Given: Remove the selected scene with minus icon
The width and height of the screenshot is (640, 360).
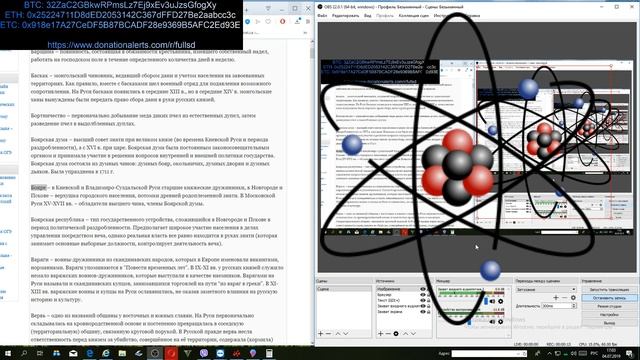Looking at the screenshot, I should (x=329, y=333).
